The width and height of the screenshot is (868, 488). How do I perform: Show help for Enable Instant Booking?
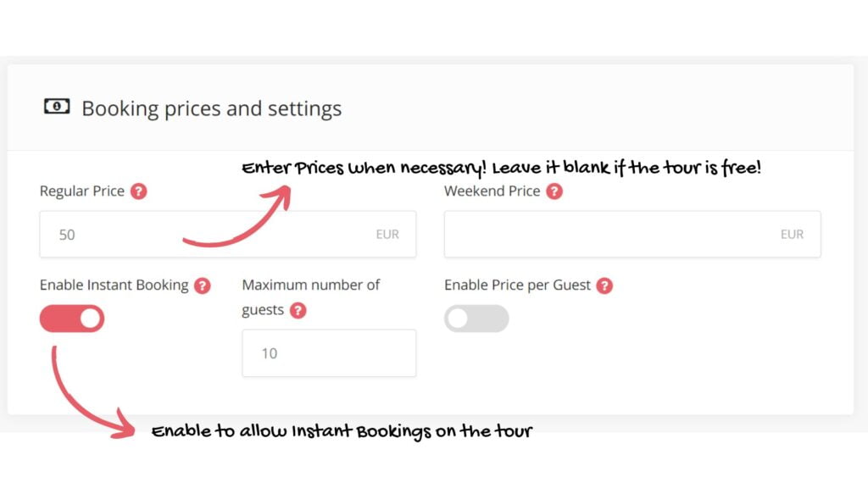click(x=203, y=286)
